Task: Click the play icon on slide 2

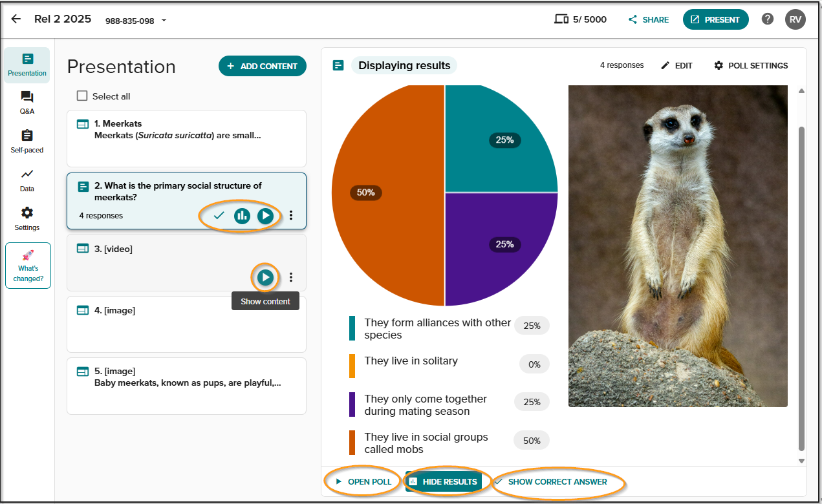Action: click(265, 216)
